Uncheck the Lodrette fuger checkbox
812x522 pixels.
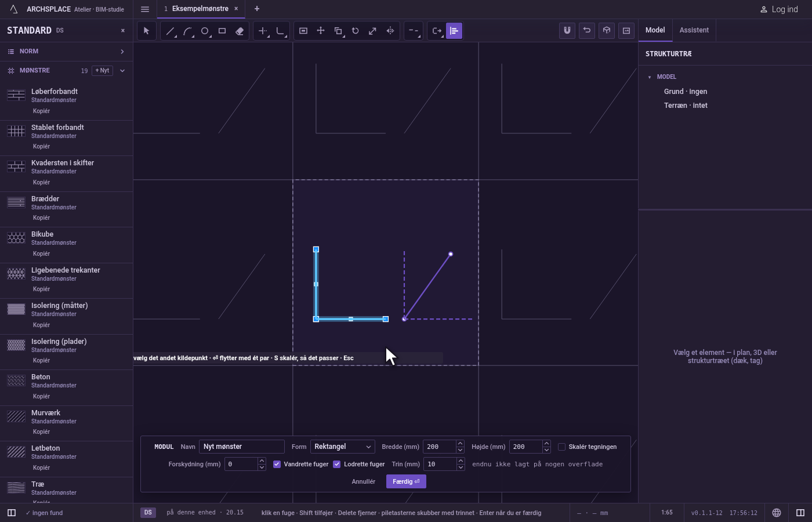pyautogui.click(x=336, y=464)
